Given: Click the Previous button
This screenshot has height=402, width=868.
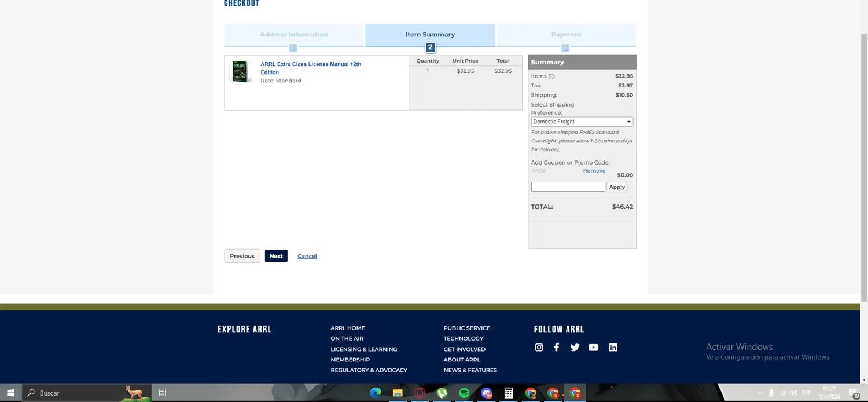Looking at the screenshot, I should 242,256.
